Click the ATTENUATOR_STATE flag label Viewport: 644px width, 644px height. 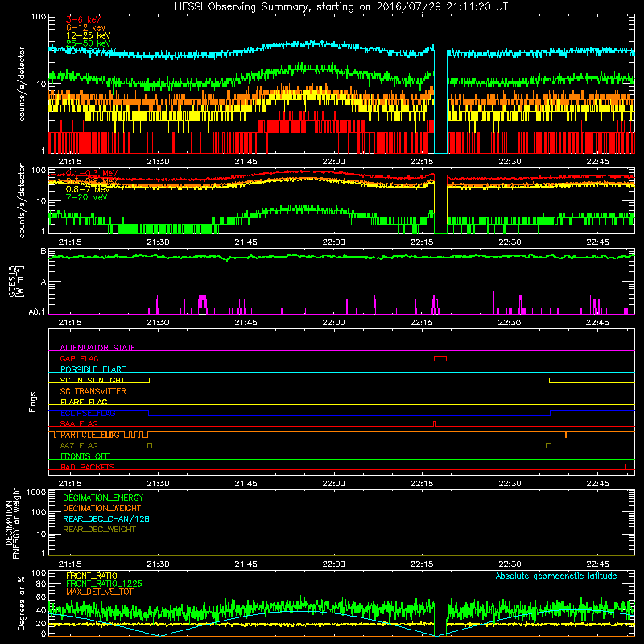click(x=97, y=348)
